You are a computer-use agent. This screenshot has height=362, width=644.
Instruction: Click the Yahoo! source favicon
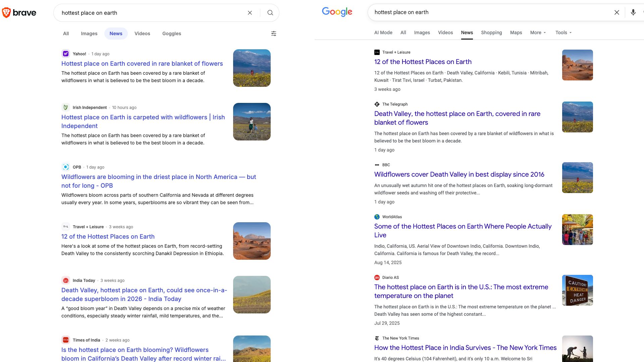pos(66,54)
